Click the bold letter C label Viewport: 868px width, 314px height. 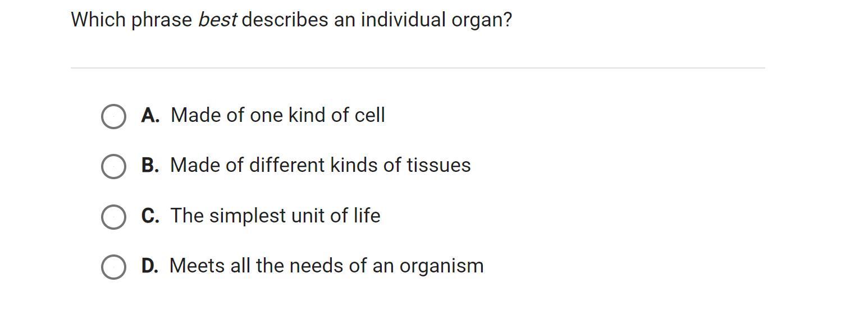pyautogui.click(x=150, y=216)
